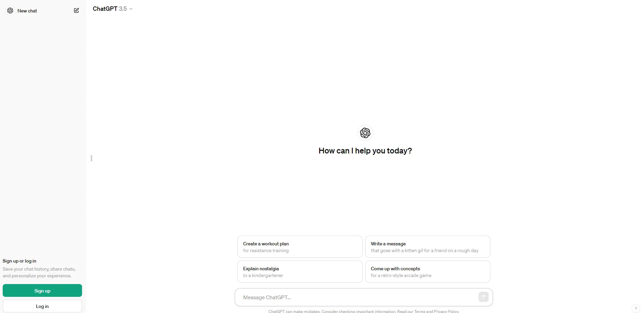The image size is (644, 313).
Task: Open the ChatGPT 3.5 model selector
Action: [112, 9]
